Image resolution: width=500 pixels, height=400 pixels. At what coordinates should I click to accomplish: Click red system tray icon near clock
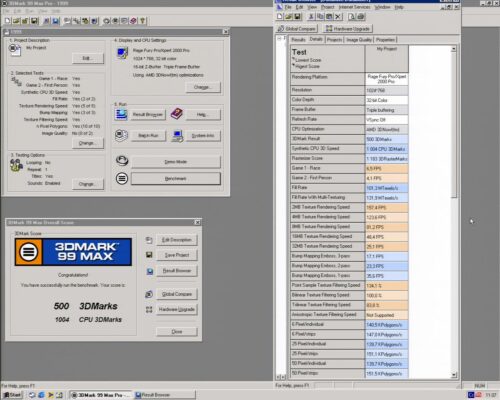[x=479, y=395]
